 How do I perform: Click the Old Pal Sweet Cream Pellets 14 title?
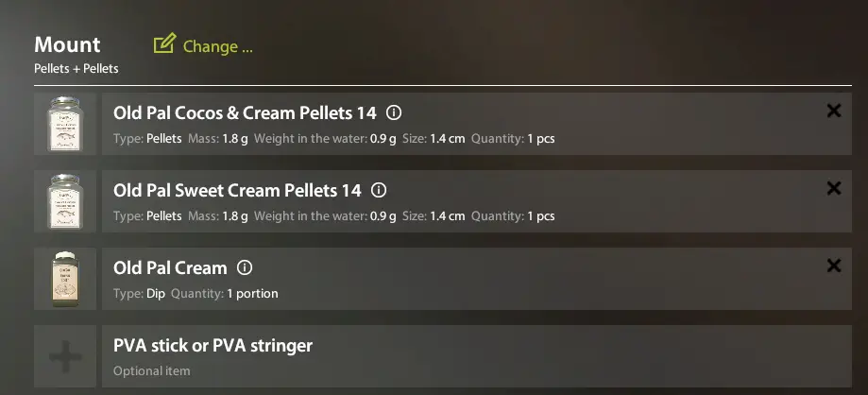point(237,191)
